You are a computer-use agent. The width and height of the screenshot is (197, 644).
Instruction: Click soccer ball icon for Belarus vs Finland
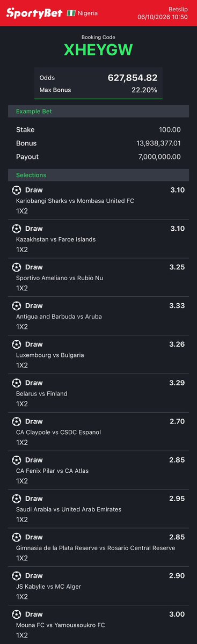point(17,383)
